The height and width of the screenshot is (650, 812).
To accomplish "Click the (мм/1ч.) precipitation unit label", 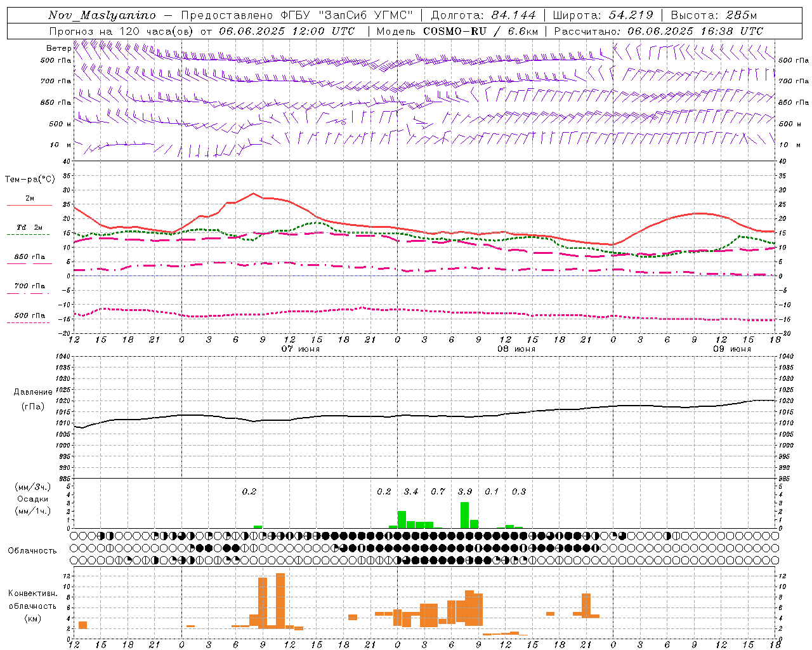I will click(x=33, y=511).
